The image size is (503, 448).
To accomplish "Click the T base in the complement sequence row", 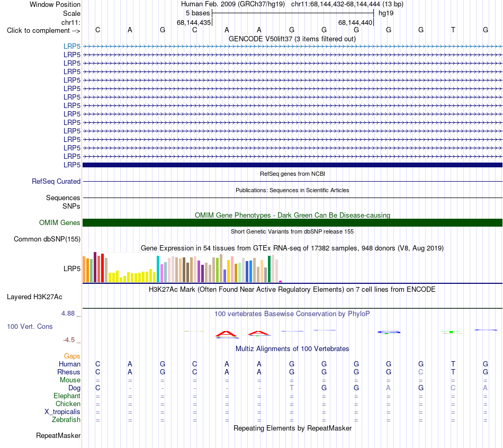I will coord(453,30).
